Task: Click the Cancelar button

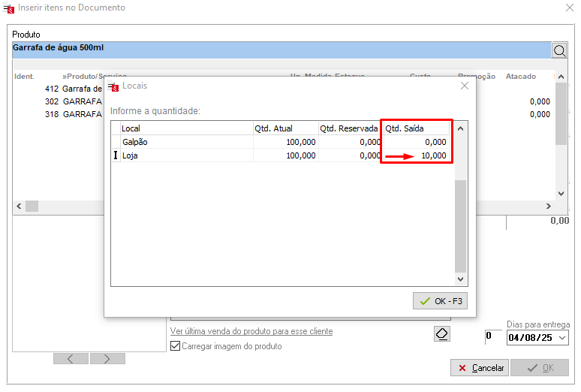Action: [x=480, y=368]
